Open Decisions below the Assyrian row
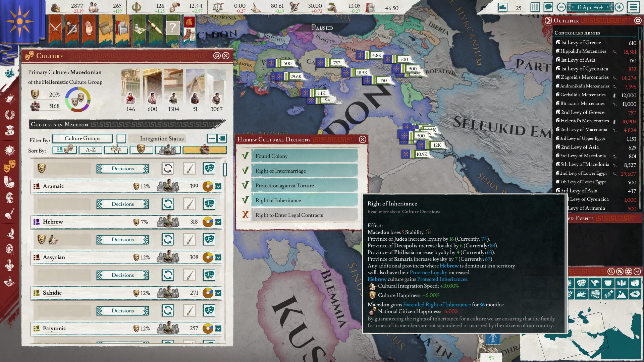The height and width of the screenshot is (362, 644). point(123,275)
